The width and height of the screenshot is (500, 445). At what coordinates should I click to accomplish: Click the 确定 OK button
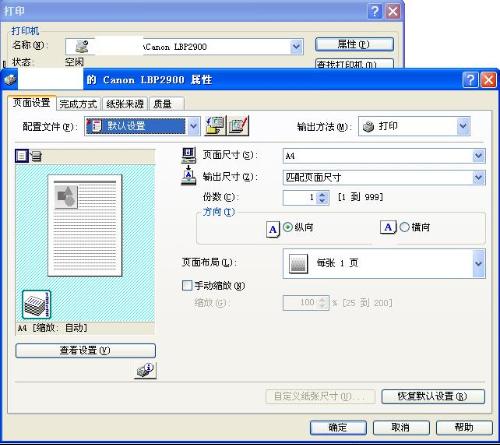338,427
